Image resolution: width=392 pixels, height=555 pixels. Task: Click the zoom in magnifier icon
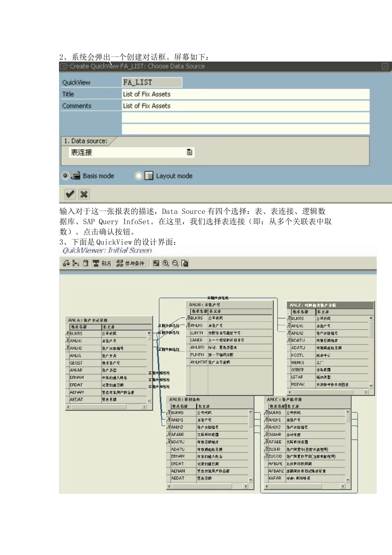point(165,263)
